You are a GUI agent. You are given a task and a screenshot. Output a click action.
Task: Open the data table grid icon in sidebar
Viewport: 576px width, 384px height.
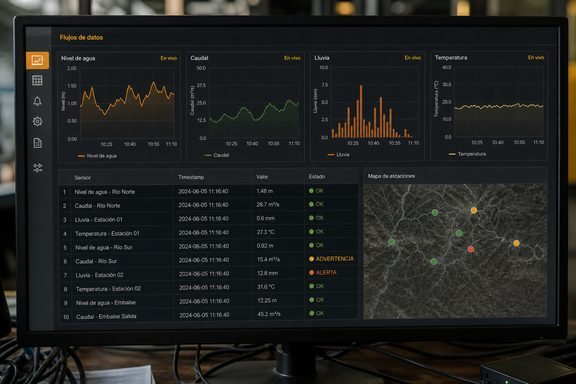tap(37, 80)
